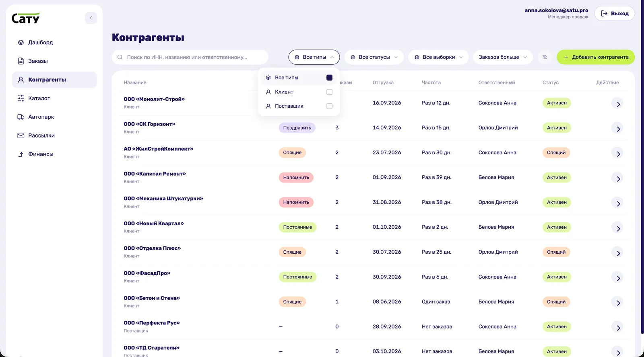Screen dimensions: 644x357
Task: Open the Все выборки dropdown
Action: click(x=438, y=57)
